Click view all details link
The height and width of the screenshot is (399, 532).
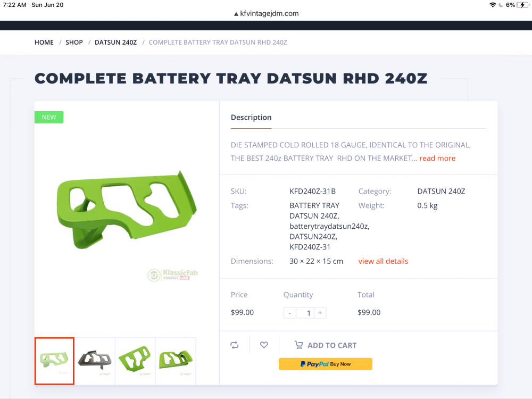(x=383, y=261)
